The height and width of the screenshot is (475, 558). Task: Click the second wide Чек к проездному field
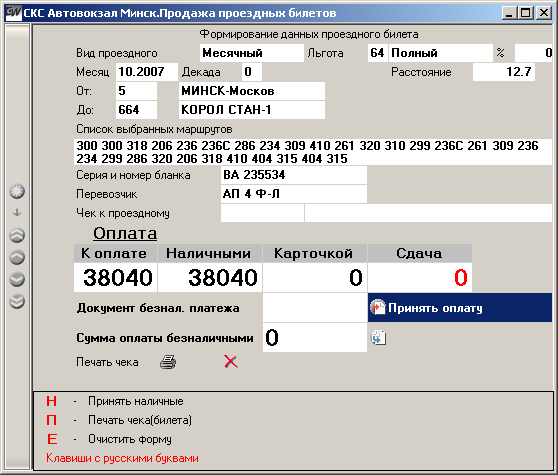(428, 213)
